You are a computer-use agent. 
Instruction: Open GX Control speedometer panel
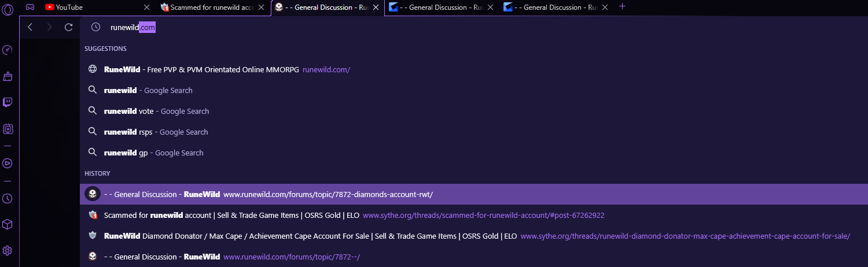[x=8, y=50]
